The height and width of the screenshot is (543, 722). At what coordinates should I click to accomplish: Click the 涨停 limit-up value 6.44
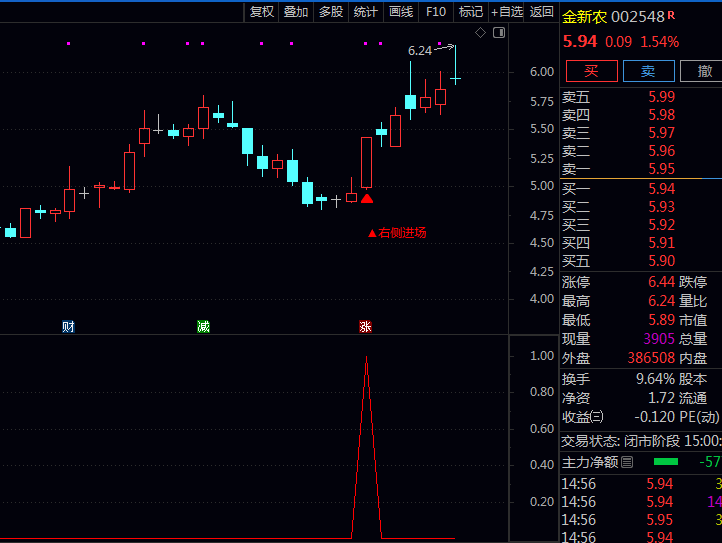click(x=661, y=281)
